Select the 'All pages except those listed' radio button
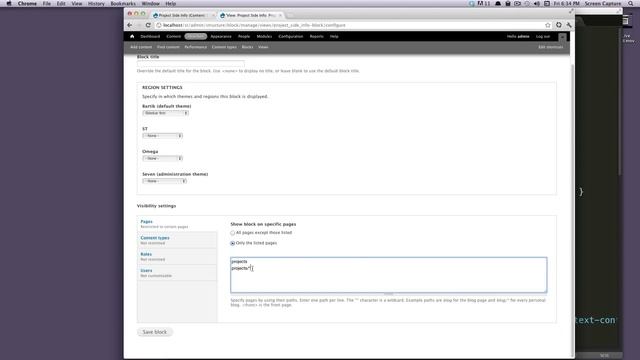640x360 pixels. pos(233,233)
